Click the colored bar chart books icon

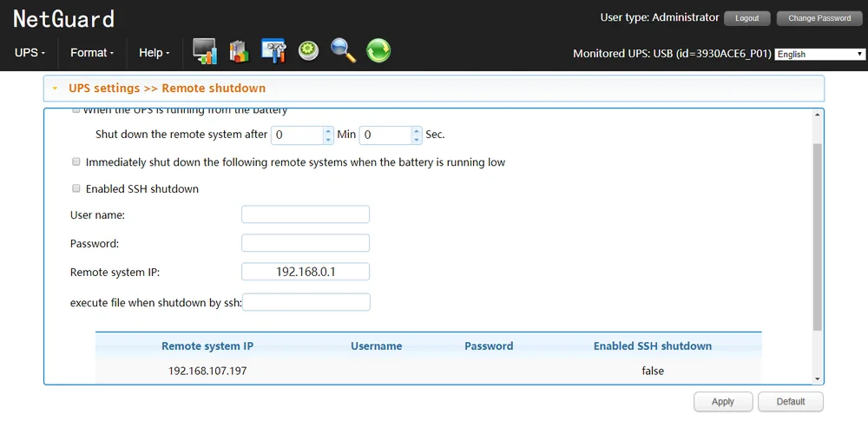[240, 51]
